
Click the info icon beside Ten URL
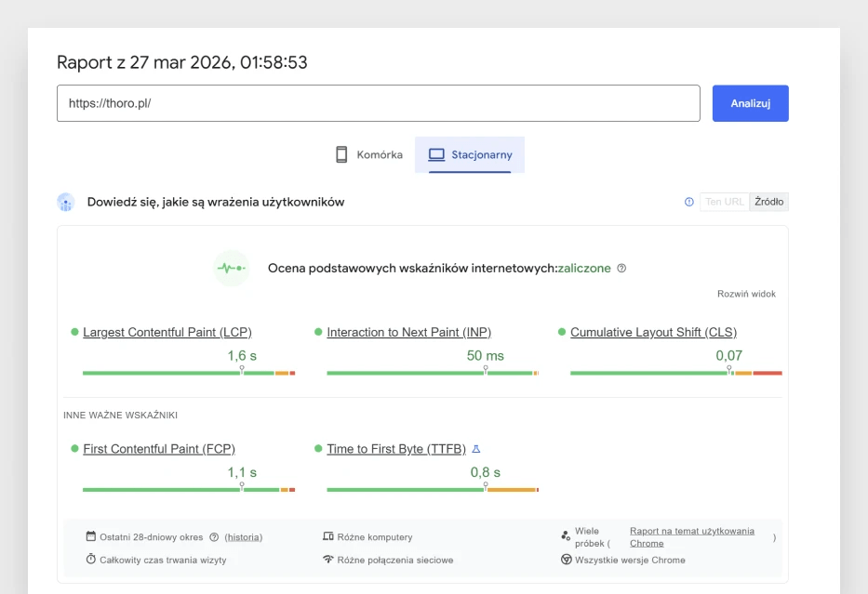pos(689,202)
